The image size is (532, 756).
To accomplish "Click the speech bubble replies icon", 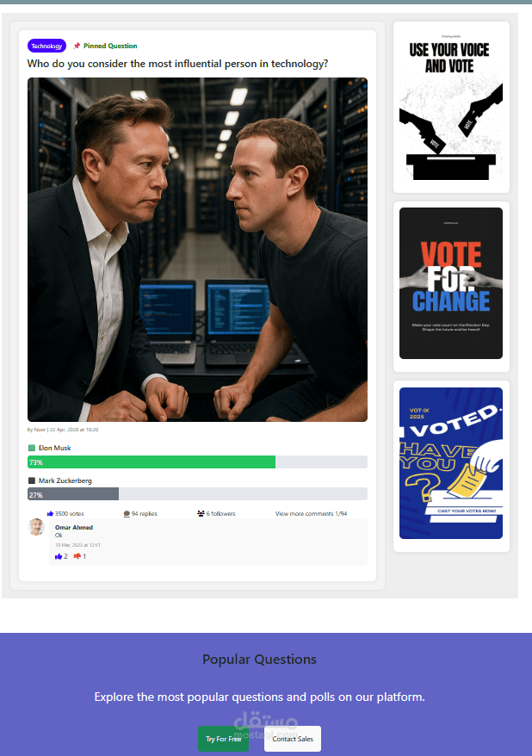I will [x=127, y=513].
